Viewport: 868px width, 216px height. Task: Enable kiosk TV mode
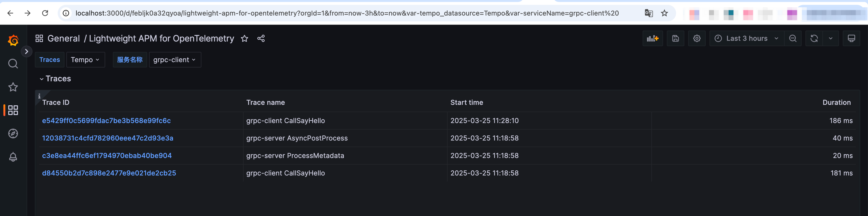click(852, 38)
